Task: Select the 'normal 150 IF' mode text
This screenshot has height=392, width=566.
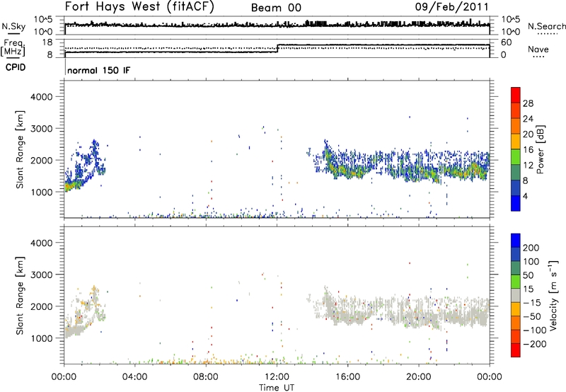Action: [98, 70]
